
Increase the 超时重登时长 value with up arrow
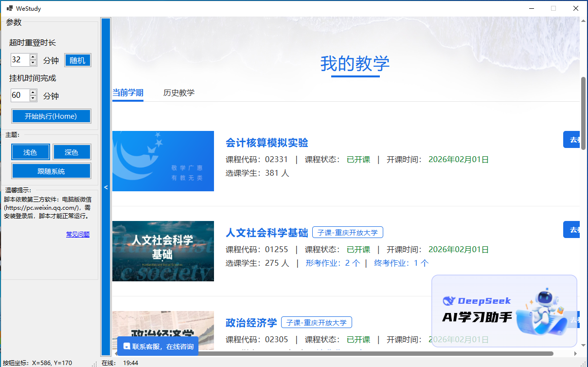(33, 57)
